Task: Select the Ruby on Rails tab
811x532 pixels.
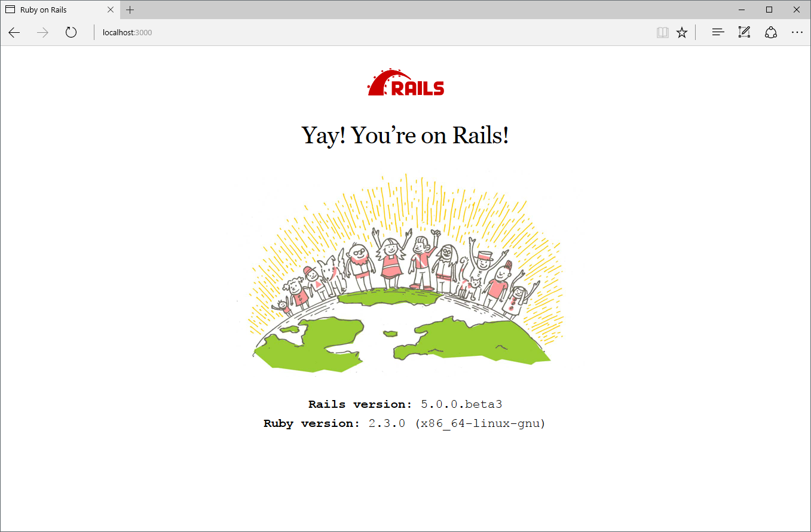Action: coord(60,10)
